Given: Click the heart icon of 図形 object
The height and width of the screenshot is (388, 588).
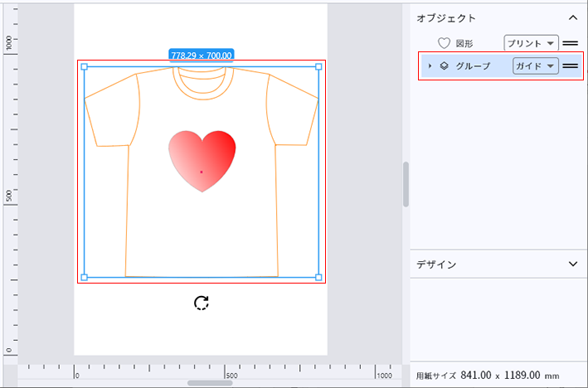Looking at the screenshot, I should (x=444, y=43).
